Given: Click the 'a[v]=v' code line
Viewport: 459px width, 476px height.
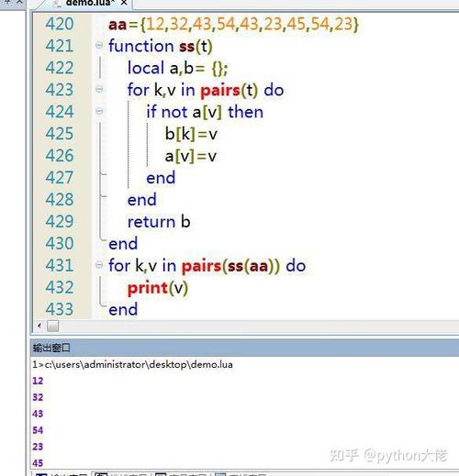Looking at the screenshot, I should [191, 156].
